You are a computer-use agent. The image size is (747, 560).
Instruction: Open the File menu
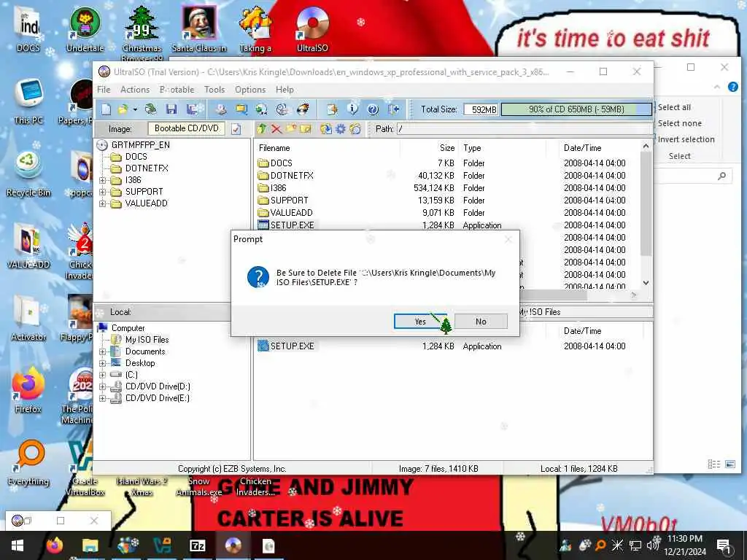104,90
